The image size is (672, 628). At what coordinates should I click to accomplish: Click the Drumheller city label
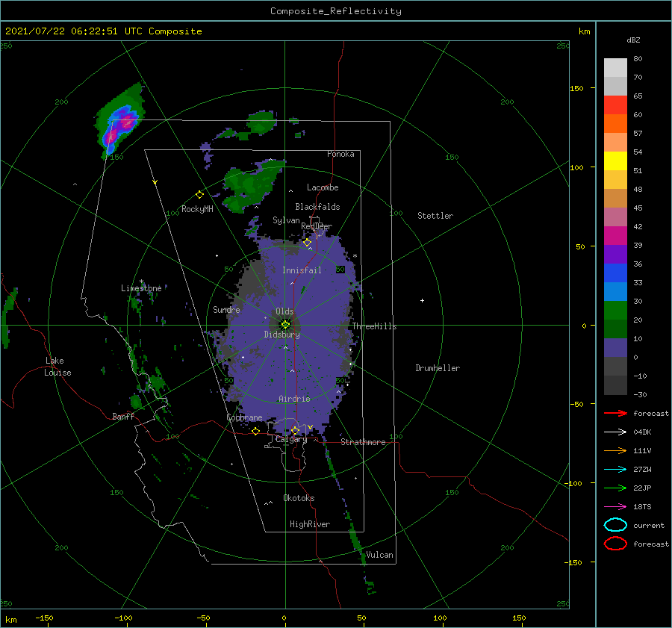[438, 368]
